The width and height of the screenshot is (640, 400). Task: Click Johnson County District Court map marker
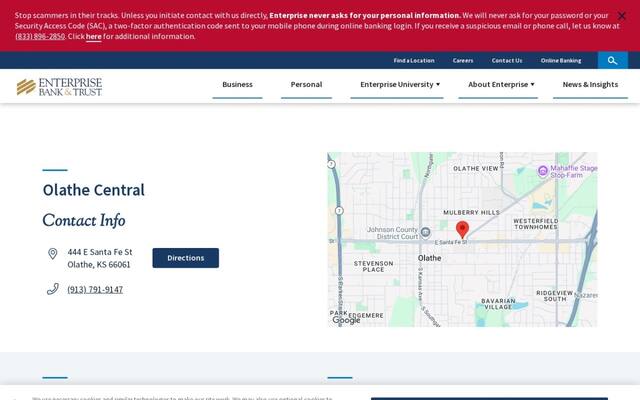[x=425, y=232]
